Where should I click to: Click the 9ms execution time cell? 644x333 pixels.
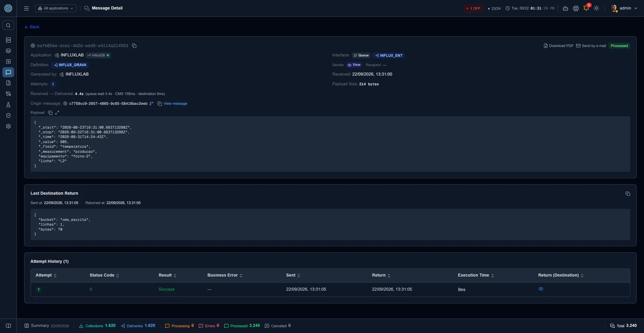462,290
